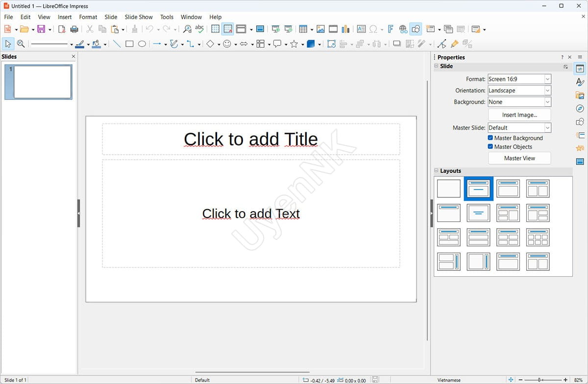
Task: Click the Toggle Point Edit Mode icon
Action: [442, 44]
